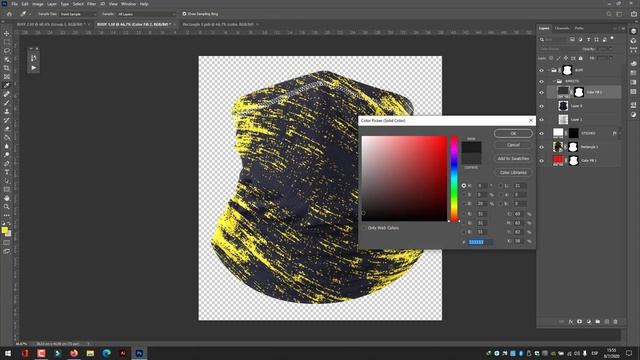
Task: Hide the Color Fill 1 layer
Action: tap(541, 160)
